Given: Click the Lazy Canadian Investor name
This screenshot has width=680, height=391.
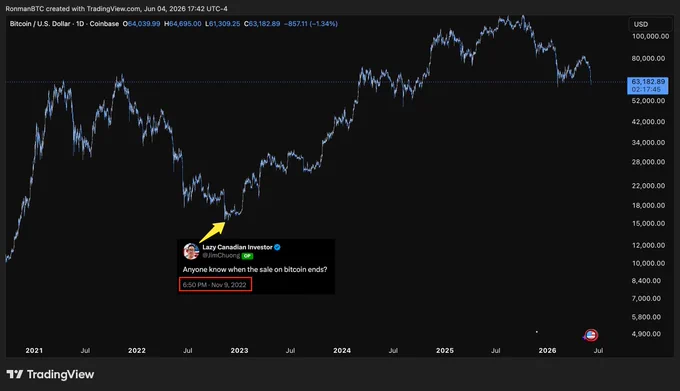Looking at the screenshot, I should [237, 247].
